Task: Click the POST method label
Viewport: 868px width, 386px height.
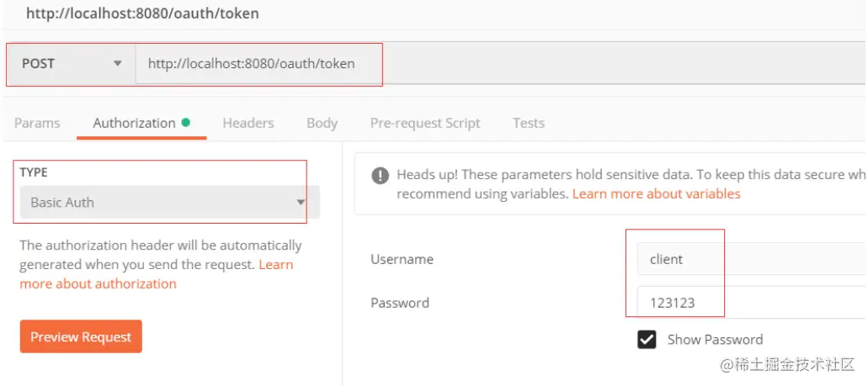Action: [39, 63]
